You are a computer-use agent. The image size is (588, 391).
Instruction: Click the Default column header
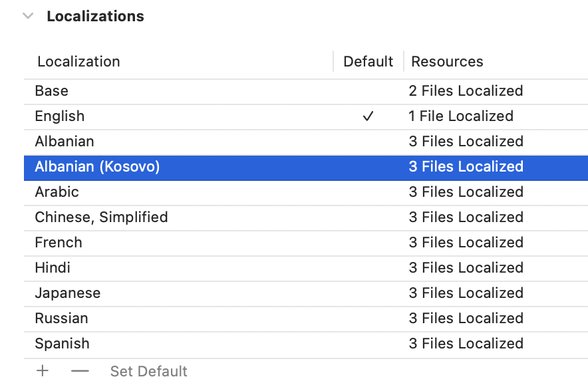[368, 62]
